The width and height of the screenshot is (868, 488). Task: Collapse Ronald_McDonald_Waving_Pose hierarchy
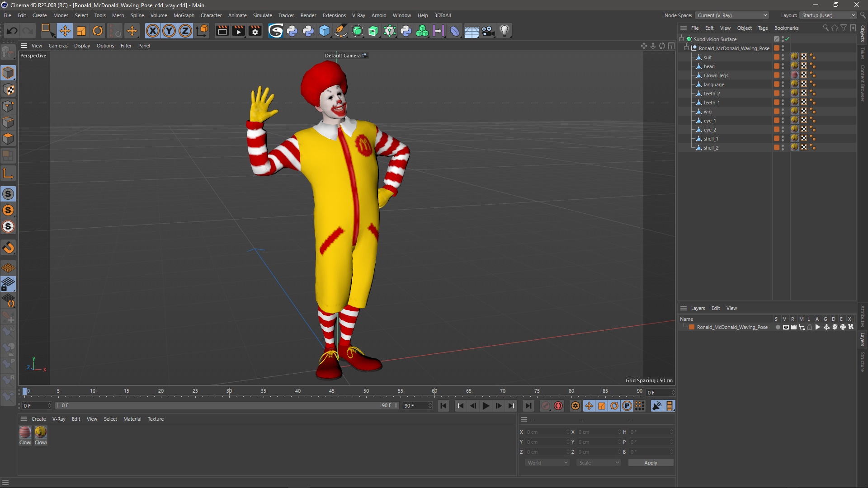[x=687, y=48]
